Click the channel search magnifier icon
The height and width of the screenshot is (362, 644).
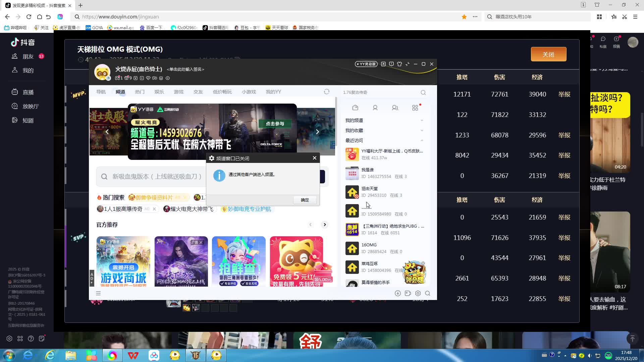tap(423, 93)
